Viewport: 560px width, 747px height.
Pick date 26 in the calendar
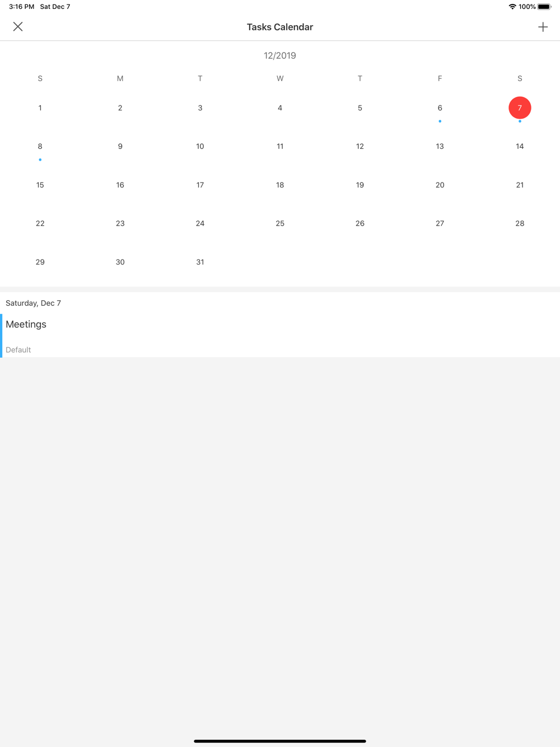[x=360, y=223]
